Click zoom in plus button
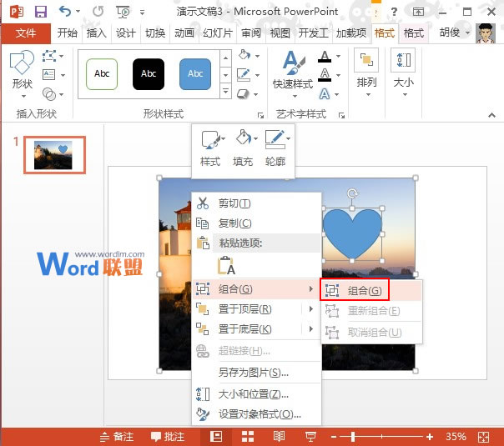The height and width of the screenshot is (446, 504). point(430,437)
